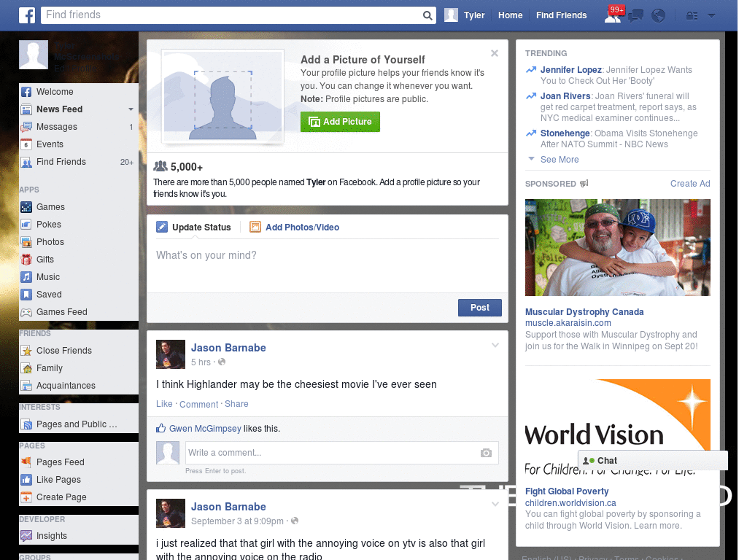
Task: Expand News Feed sorting dropdown arrow
Action: tap(131, 109)
